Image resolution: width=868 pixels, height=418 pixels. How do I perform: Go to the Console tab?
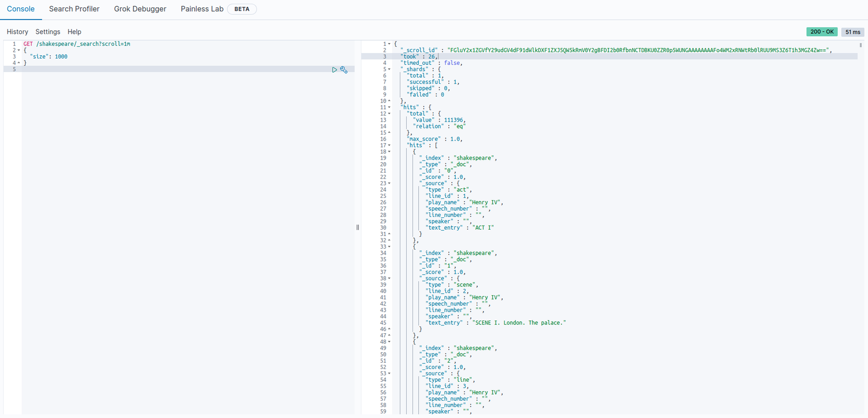(21, 9)
